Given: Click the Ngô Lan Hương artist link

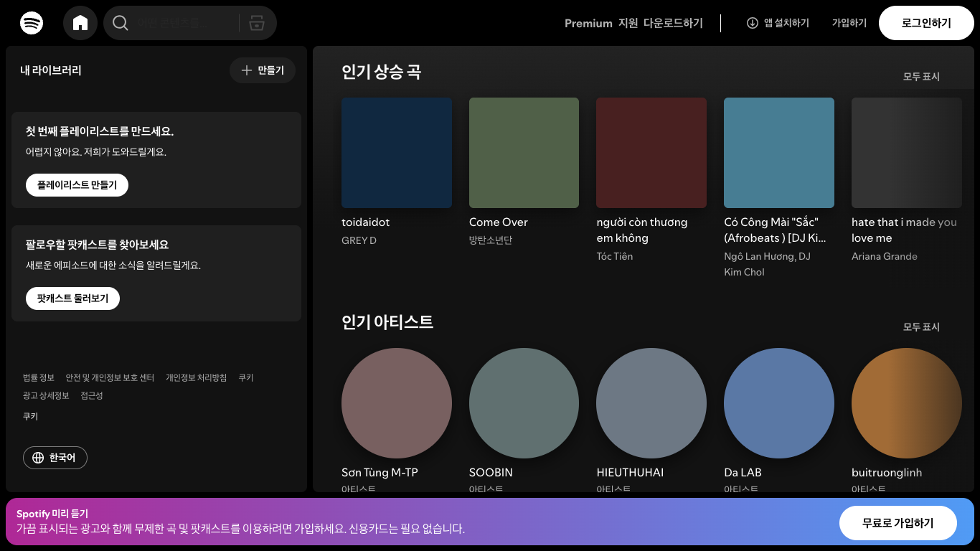Looking at the screenshot, I should tap(759, 256).
